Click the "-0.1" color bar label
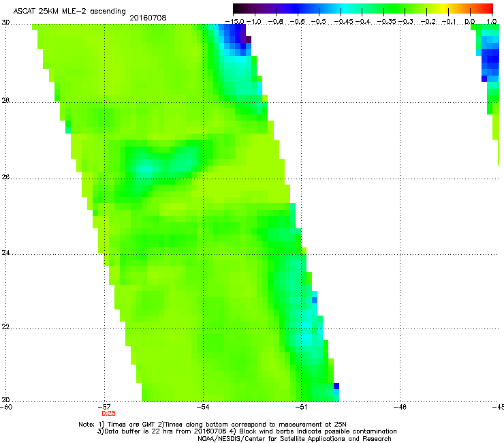504x443 pixels. 449,22
